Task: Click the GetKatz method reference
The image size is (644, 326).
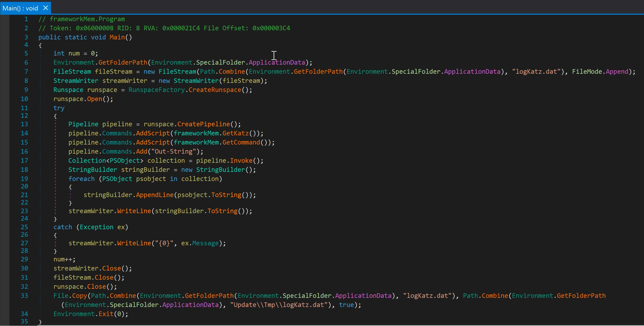Action: coord(236,133)
